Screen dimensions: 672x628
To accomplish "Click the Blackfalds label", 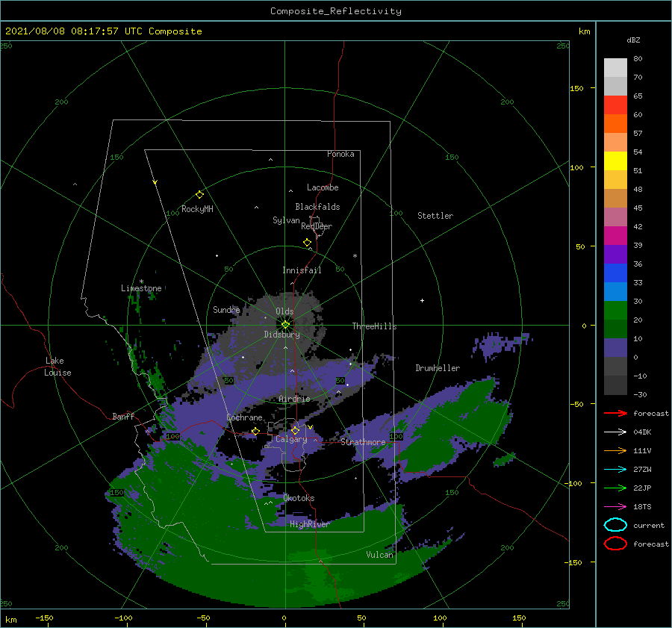I will (317, 207).
